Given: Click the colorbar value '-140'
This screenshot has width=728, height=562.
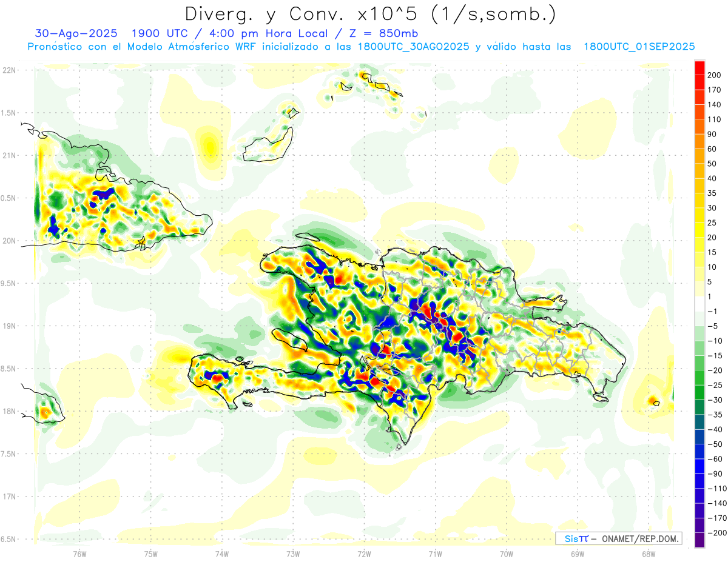Looking at the screenshot, I should [x=716, y=503].
